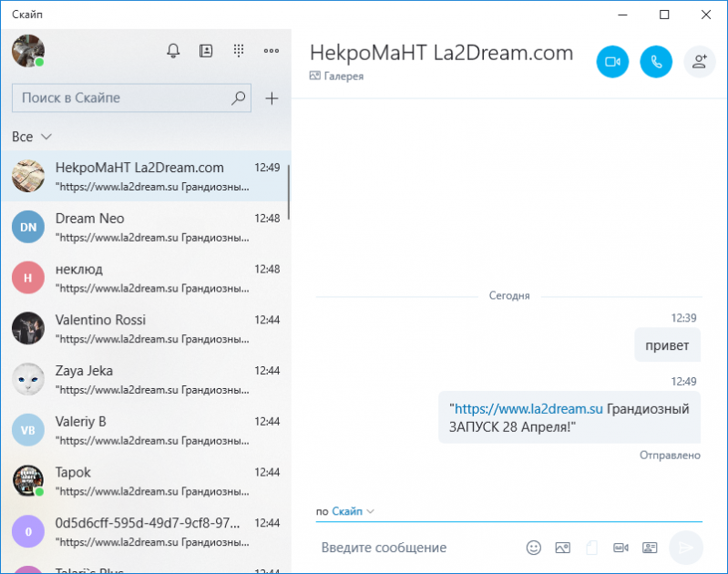Share a contact card in chat
Image resolution: width=728 pixels, height=574 pixels.
(650, 548)
